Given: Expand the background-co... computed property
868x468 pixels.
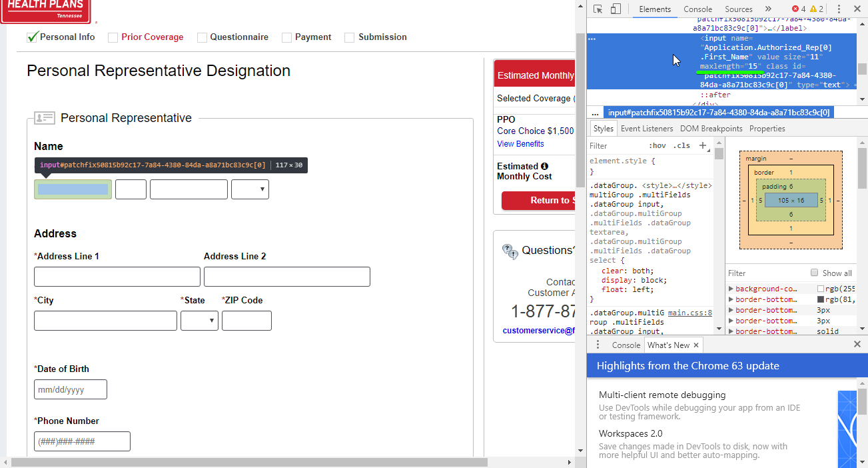Looking at the screenshot, I should click(731, 289).
